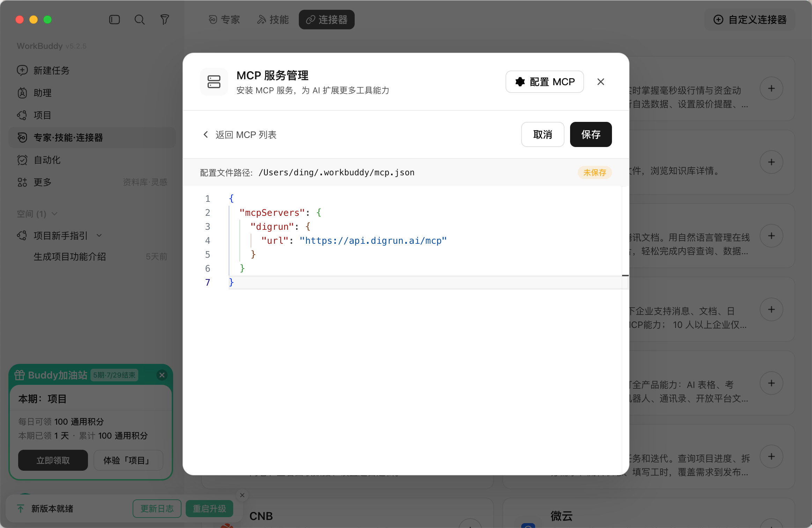The width and height of the screenshot is (812, 528).
Task: Click the filter funnel icon
Action: (165, 20)
